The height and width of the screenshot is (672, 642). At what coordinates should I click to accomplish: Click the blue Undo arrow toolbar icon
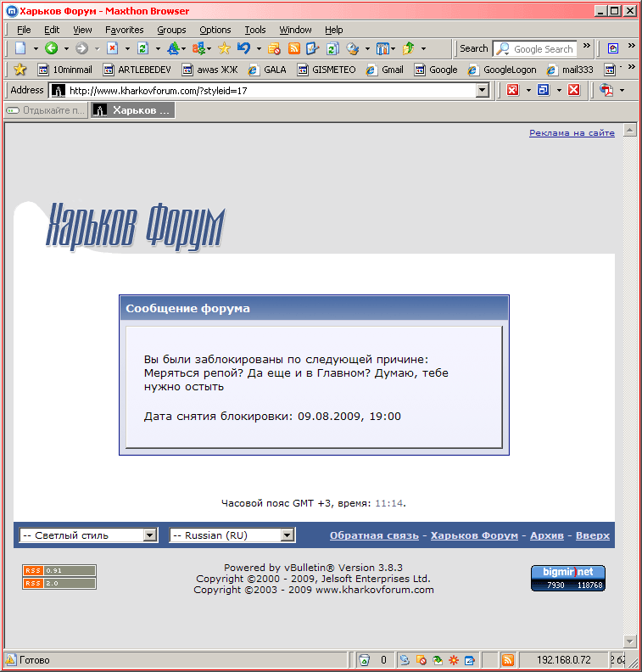pos(243,48)
